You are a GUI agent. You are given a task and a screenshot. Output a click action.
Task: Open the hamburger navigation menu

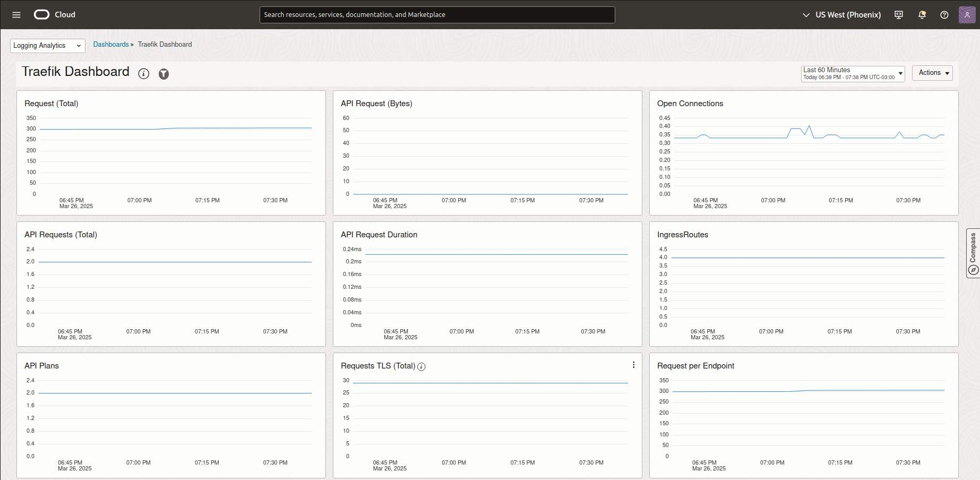click(16, 15)
